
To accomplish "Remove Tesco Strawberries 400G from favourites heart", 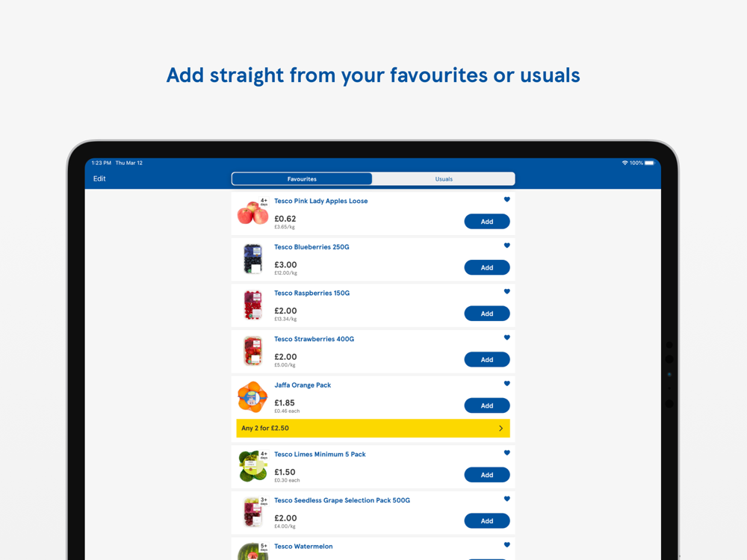I will (x=507, y=337).
